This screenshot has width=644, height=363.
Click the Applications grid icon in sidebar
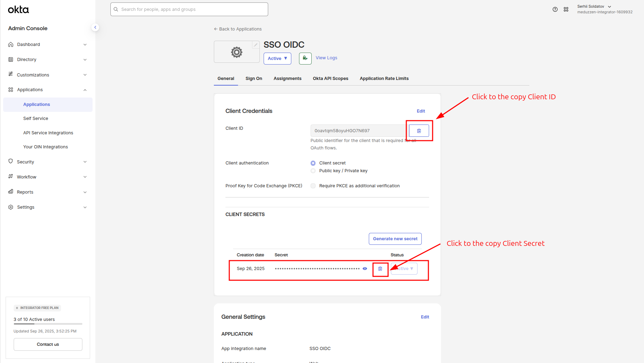click(11, 90)
